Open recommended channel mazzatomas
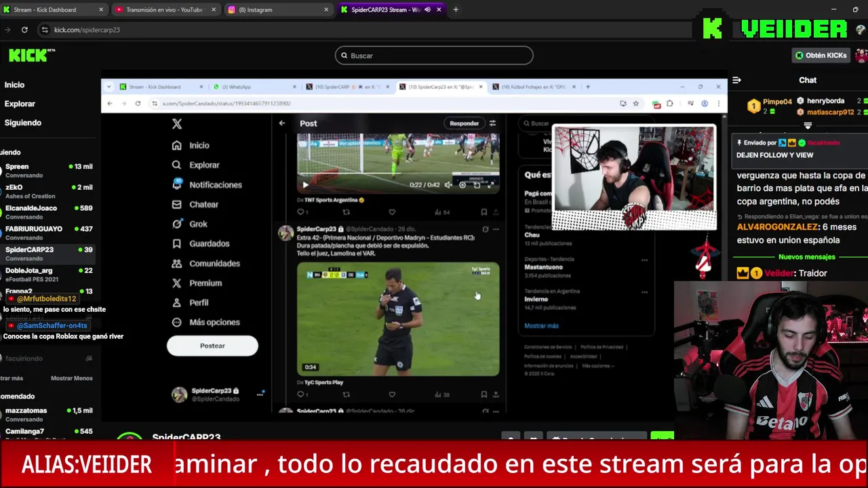 47,414
